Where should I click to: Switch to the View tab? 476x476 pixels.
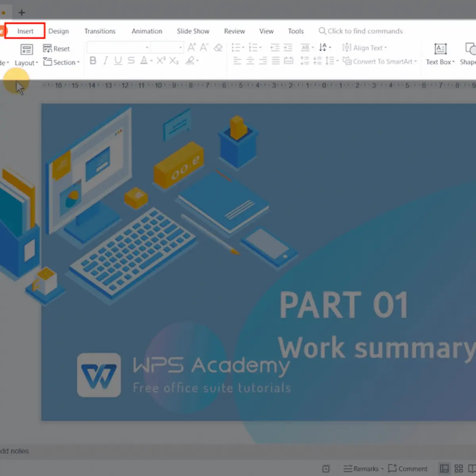[266, 31]
